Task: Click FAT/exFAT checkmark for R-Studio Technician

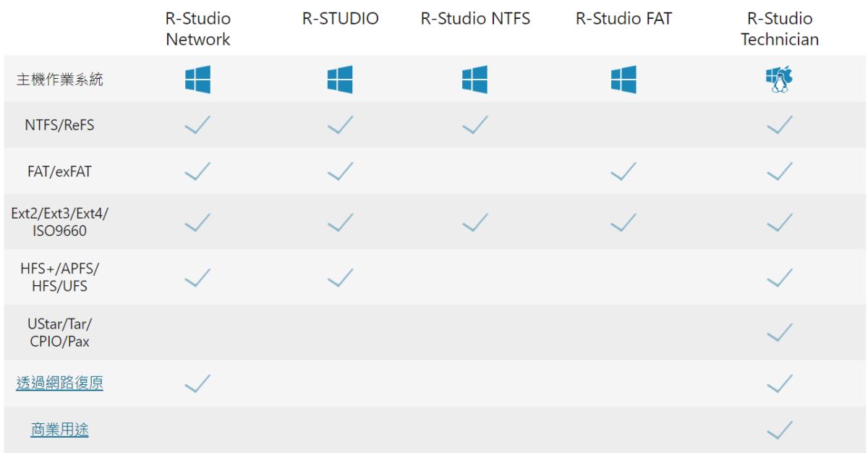Action: [780, 172]
